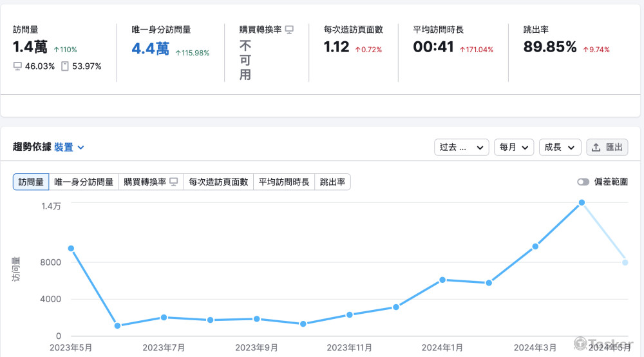
Task: Select the 平均訪問時長 chart tab
Action: tap(284, 182)
